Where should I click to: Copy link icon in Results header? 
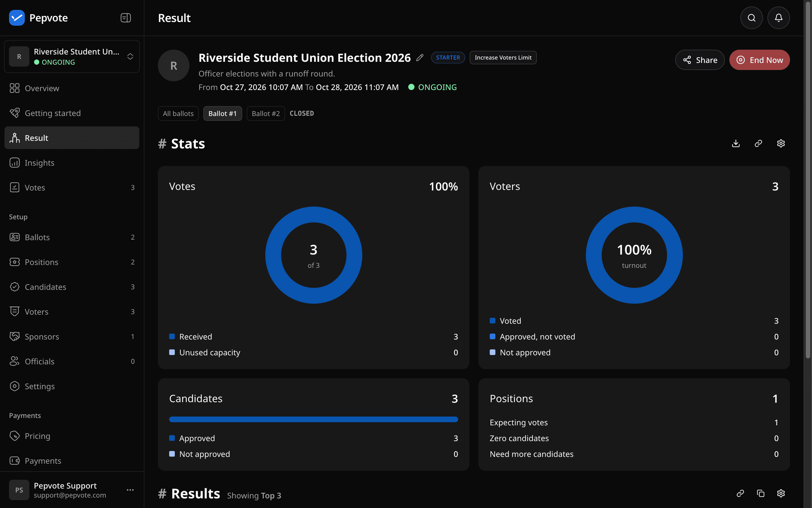(x=740, y=493)
